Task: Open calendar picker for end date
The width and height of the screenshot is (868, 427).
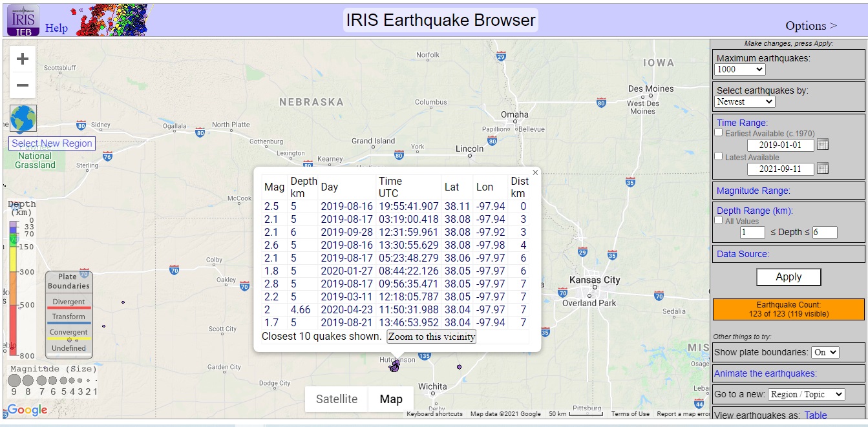Action: click(x=823, y=169)
